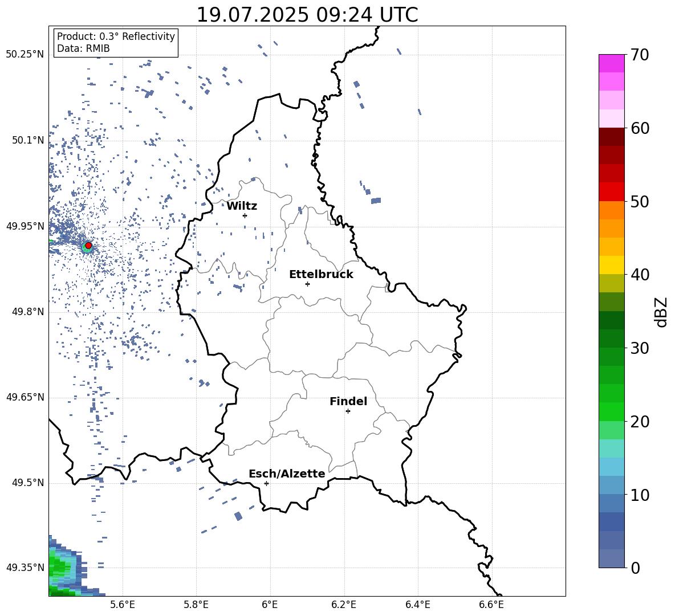The width and height of the screenshot is (675, 616).
Task: Click the 40 colorbar tick label
Action: click(x=640, y=275)
